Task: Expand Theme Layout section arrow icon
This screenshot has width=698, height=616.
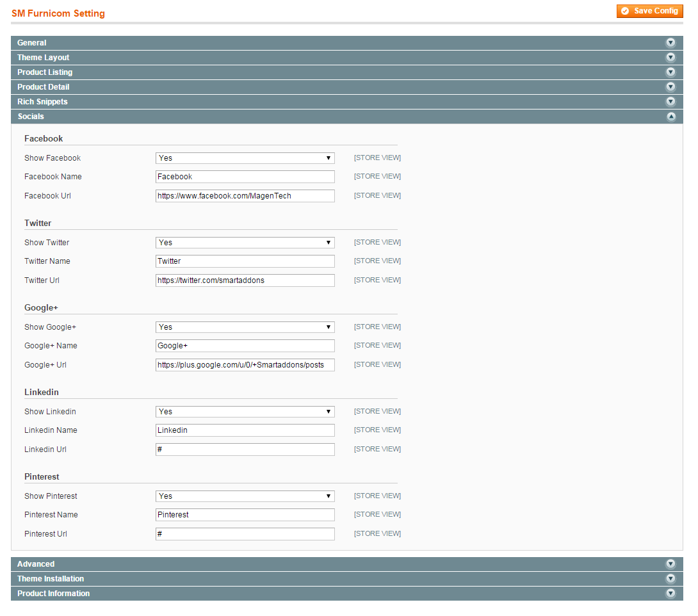Action: tap(670, 58)
